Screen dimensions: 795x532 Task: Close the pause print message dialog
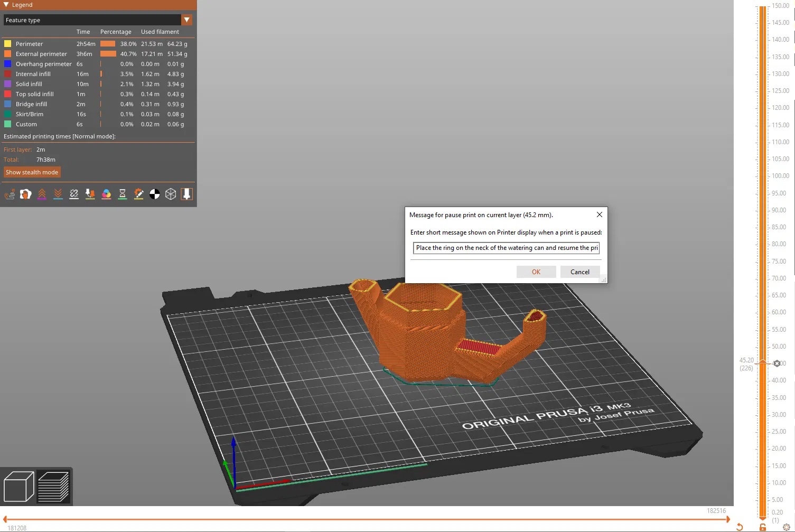[599, 214]
